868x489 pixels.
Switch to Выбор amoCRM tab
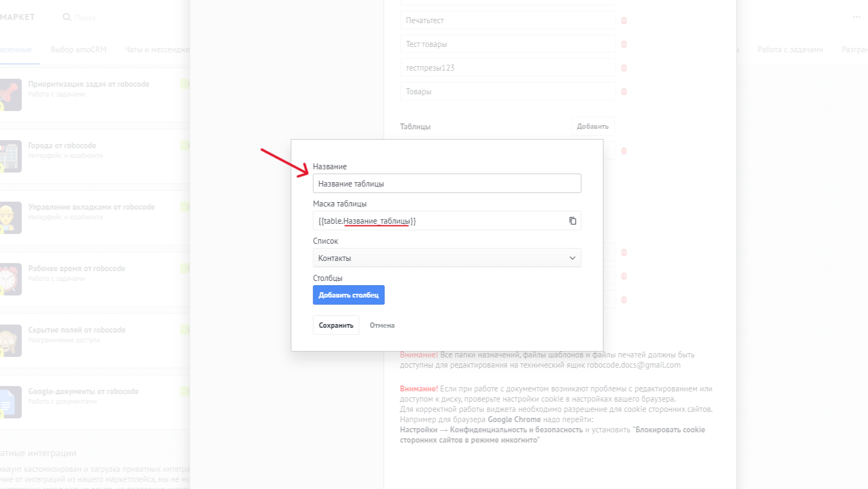(79, 50)
